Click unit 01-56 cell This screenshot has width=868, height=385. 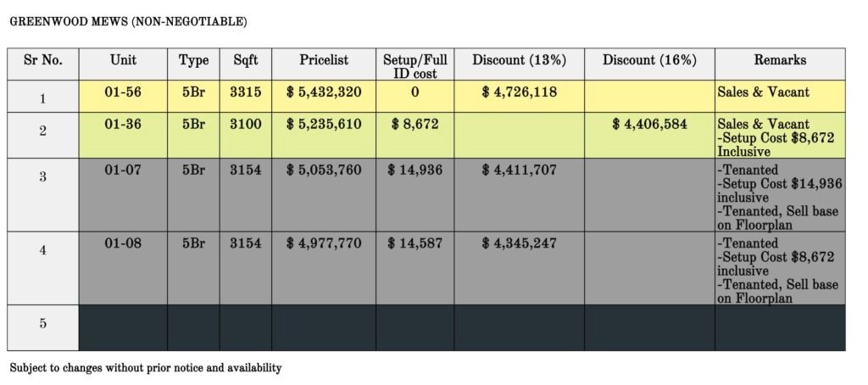[x=123, y=97]
